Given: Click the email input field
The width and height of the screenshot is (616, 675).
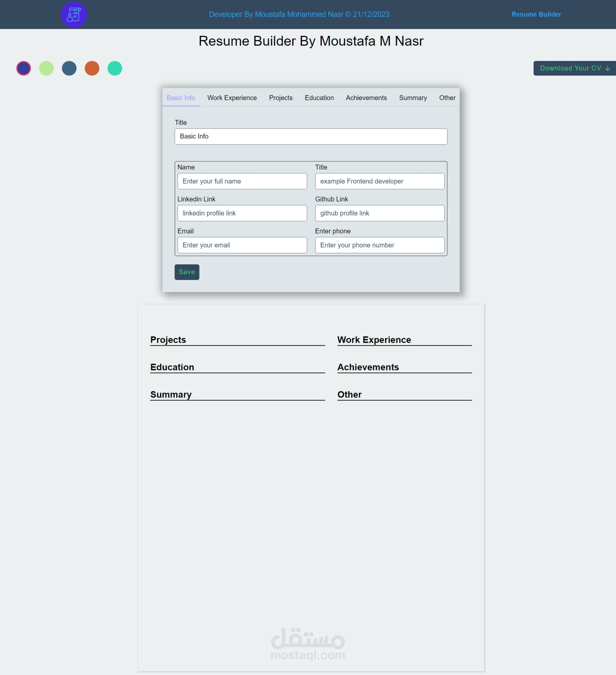Looking at the screenshot, I should click(242, 245).
